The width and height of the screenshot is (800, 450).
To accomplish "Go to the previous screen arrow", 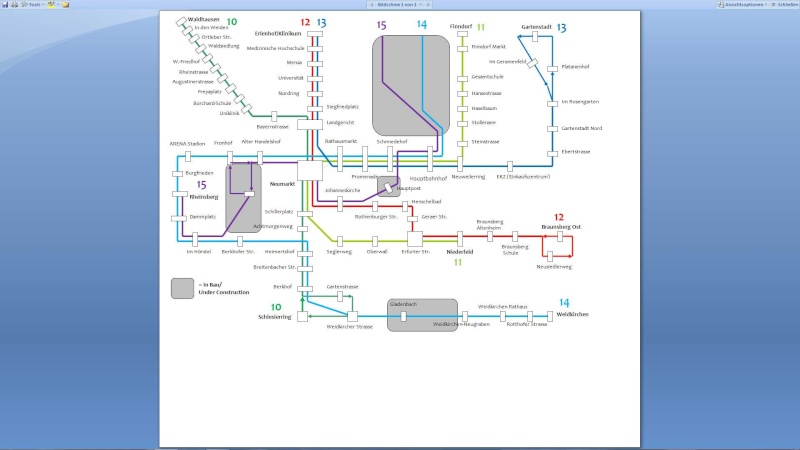I will (371, 4).
